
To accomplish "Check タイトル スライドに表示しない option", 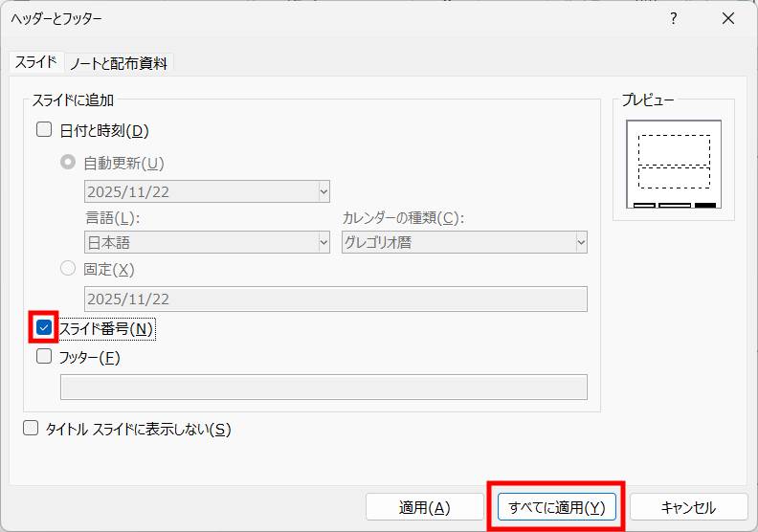I will 31,428.
